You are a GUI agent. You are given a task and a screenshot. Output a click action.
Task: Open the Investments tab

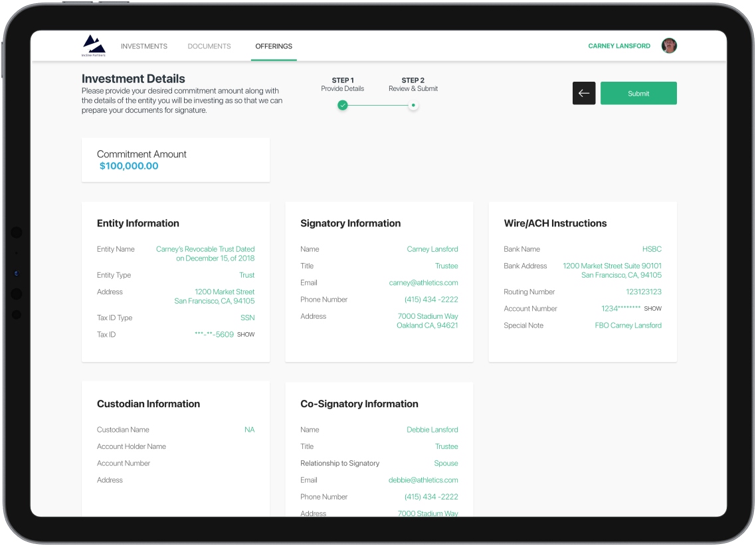[144, 46]
